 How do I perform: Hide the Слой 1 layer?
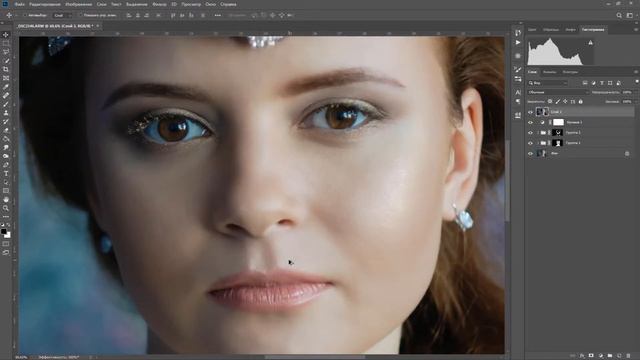click(530, 112)
